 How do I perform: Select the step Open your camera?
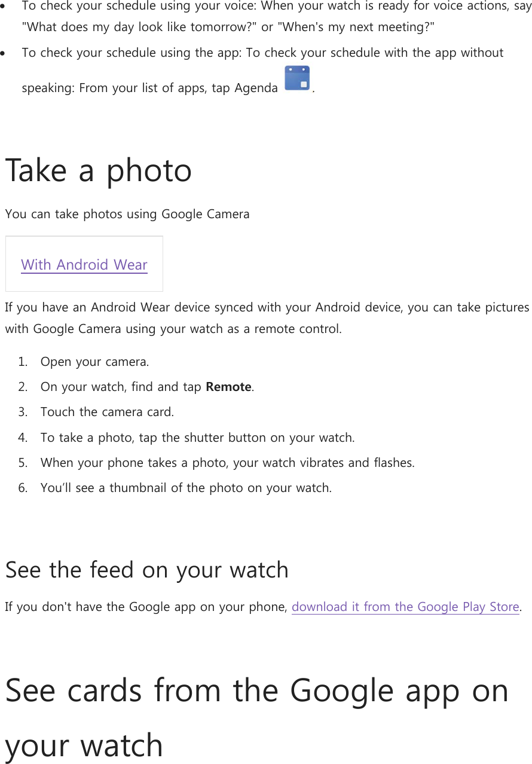[94, 362]
